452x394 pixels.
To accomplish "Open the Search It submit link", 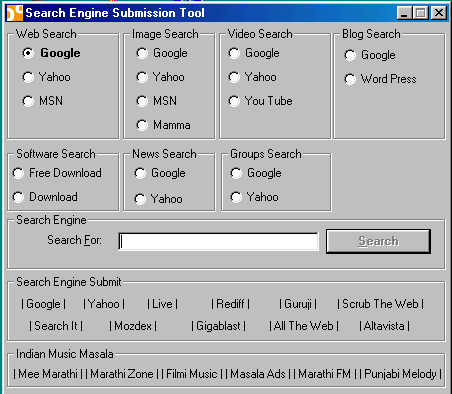I will click(56, 326).
